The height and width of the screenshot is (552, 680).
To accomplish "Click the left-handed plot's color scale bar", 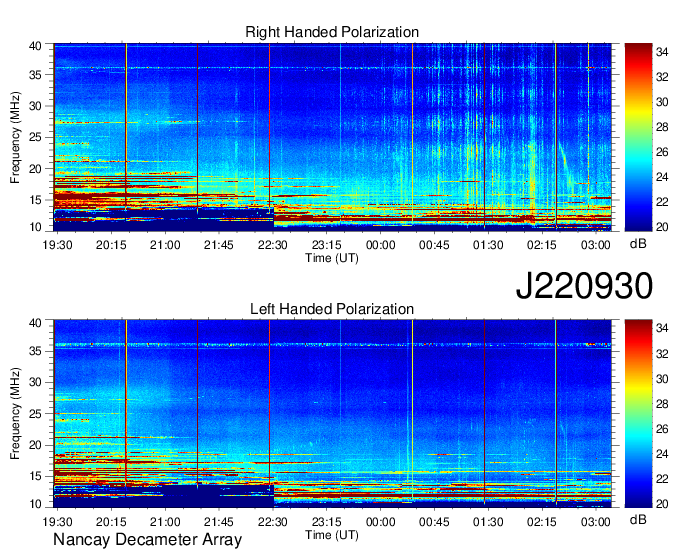I will point(638,414).
